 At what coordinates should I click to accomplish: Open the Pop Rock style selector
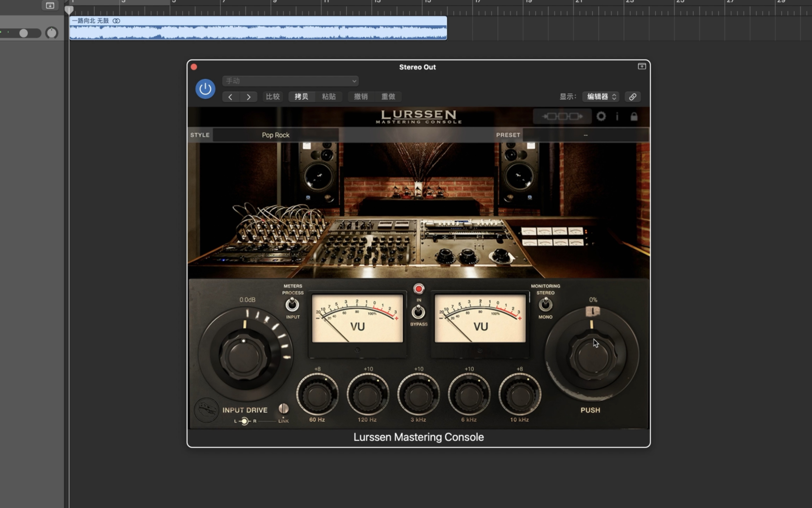pos(276,135)
